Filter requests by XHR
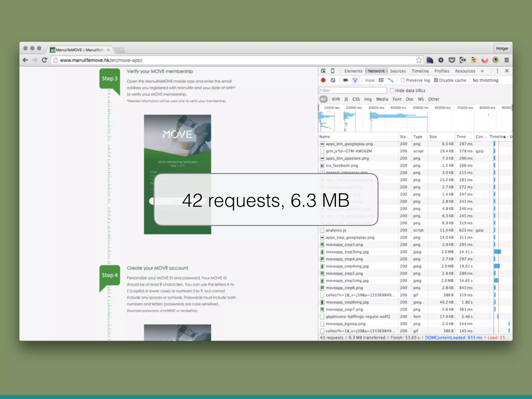The height and width of the screenshot is (399, 532). (336, 99)
